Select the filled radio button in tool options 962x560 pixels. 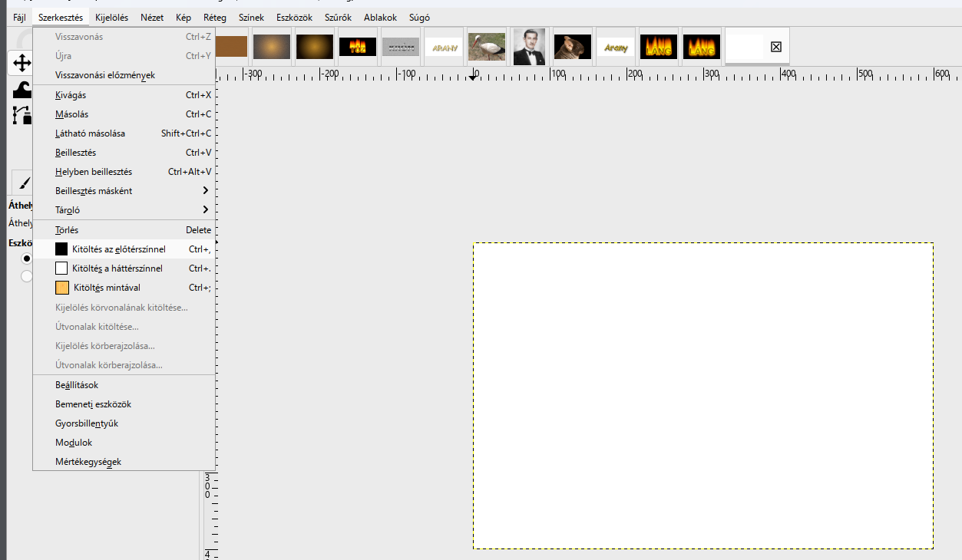27,259
